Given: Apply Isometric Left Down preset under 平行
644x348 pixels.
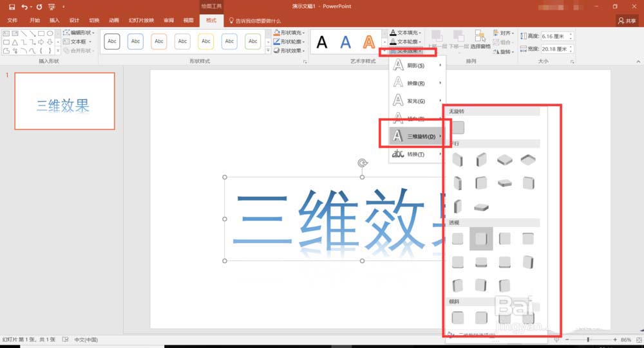Looking at the screenshot, I should click(457, 160).
